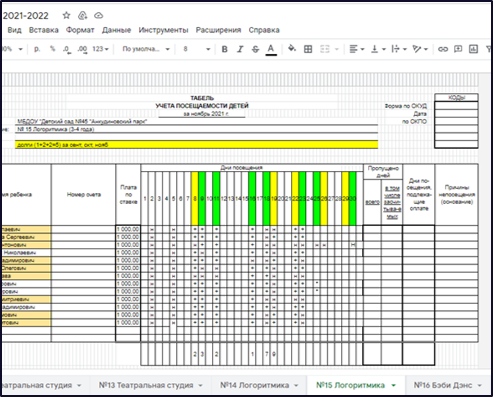Select the 'Пропущено дней' header cell
Image resolution: width=493 pixels, height=397 pixels.
pyautogui.click(x=383, y=172)
